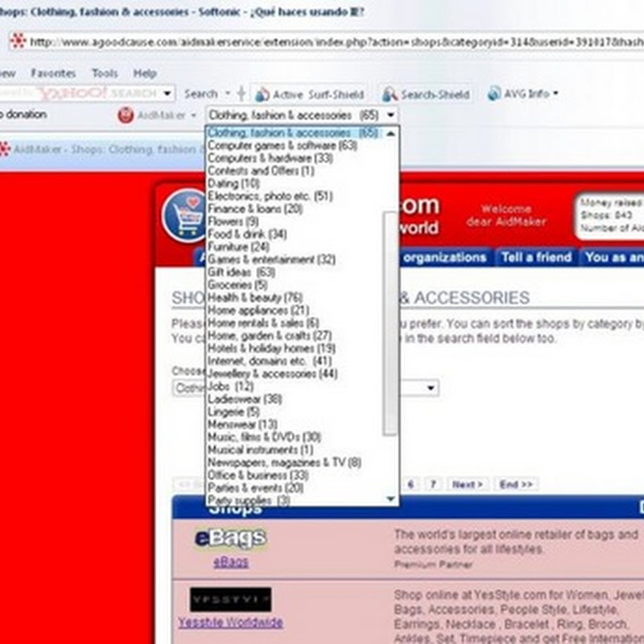Open the Tools menu
The height and width of the screenshot is (644, 644).
click(x=105, y=73)
